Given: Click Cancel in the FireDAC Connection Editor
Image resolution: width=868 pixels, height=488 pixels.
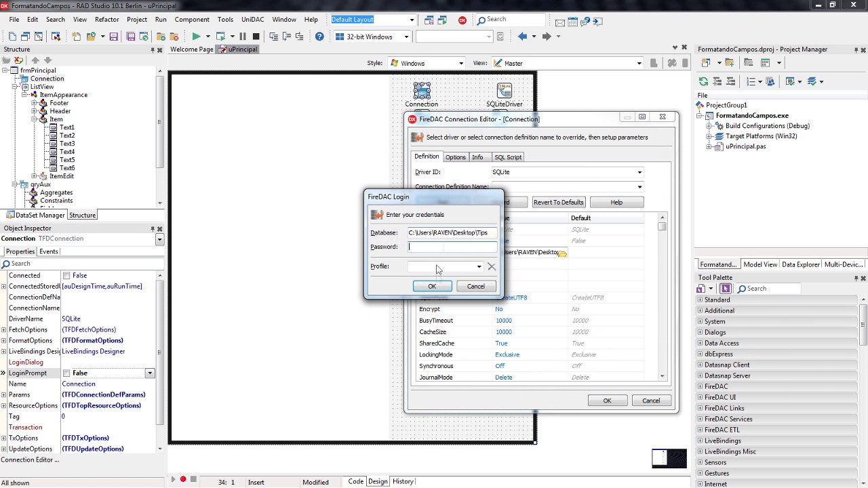Looking at the screenshot, I should pyautogui.click(x=651, y=401).
